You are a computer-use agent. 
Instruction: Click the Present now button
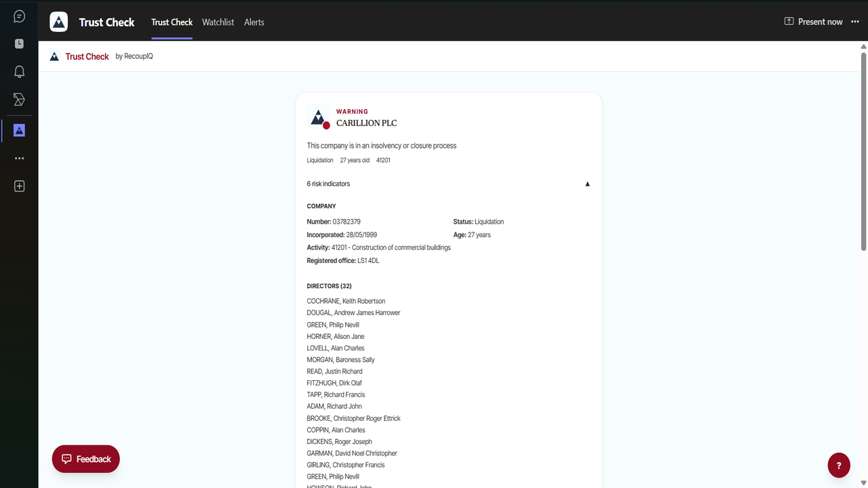(813, 22)
